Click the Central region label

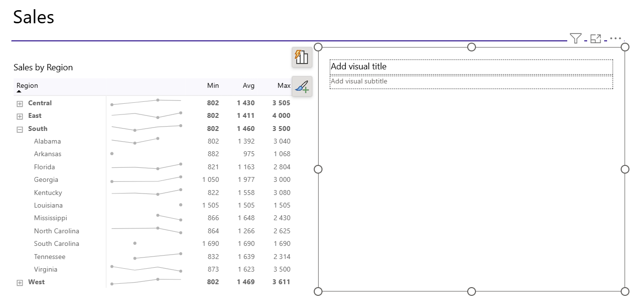coord(40,103)
